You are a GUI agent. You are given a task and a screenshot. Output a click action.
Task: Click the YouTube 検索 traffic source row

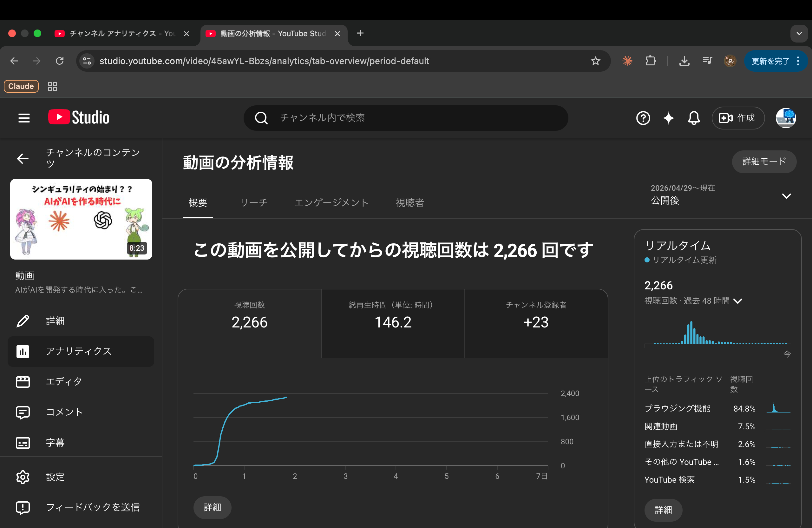pyautogui.click(x=717, y=479)
